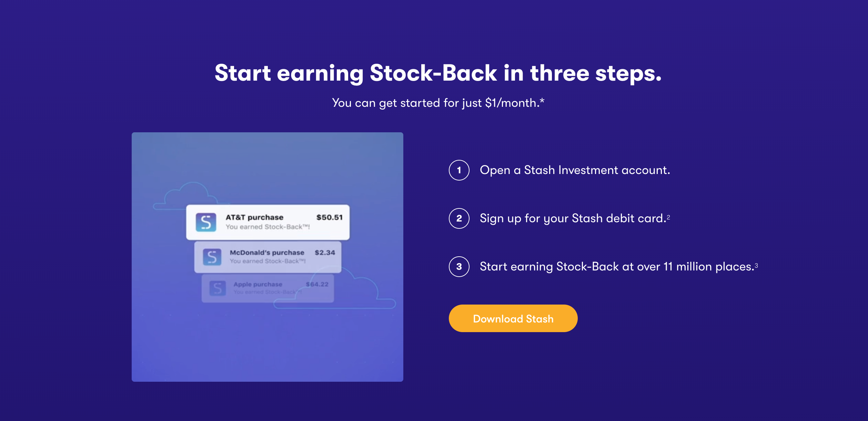This screenshot has height=421, width=868.
Task: Click the Stash logo on AT&T card
Action: pos(206,222)
